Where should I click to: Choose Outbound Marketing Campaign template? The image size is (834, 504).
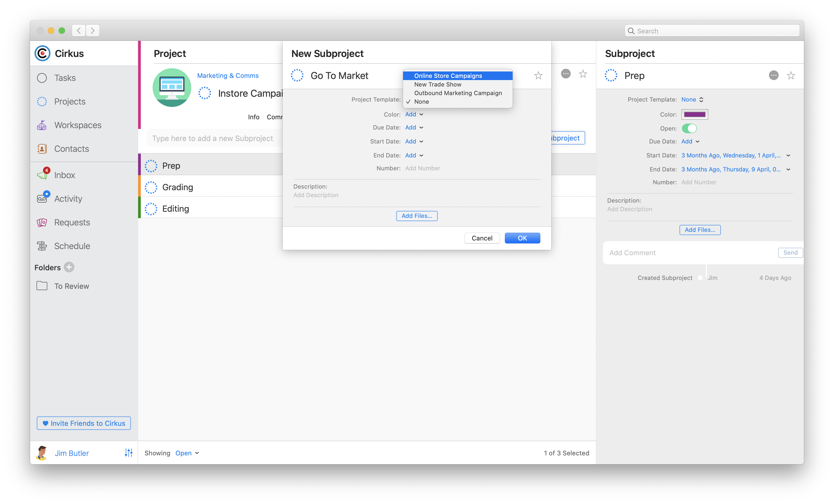458,93
